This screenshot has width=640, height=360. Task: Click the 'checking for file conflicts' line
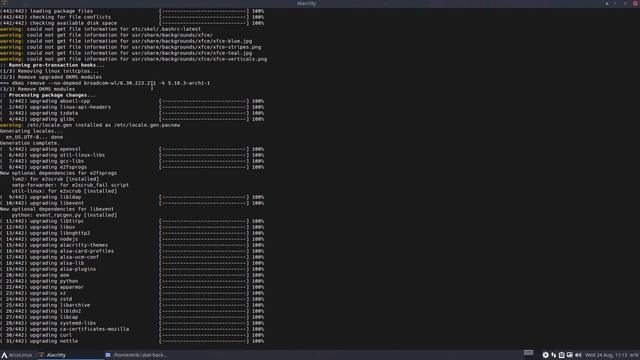(132, 17)
